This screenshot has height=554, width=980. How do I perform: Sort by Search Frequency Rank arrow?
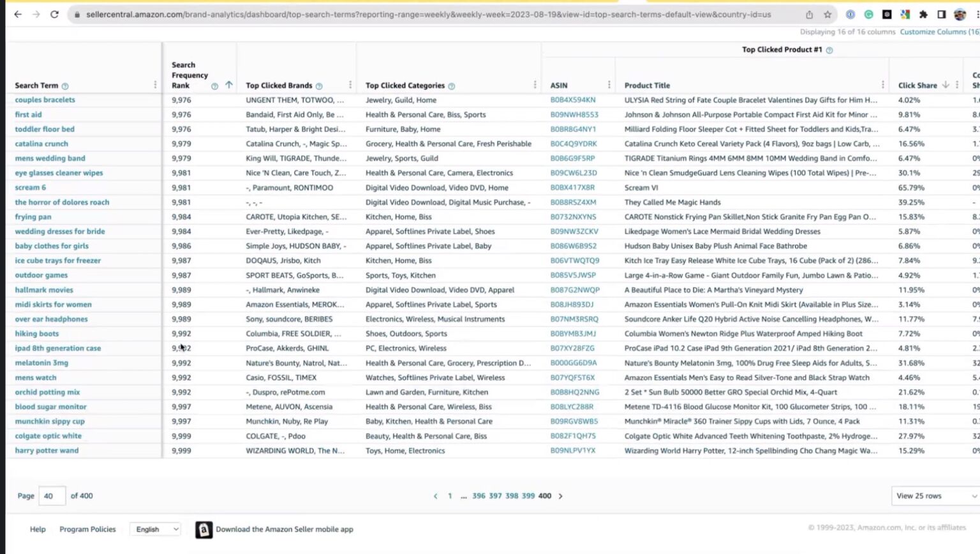coord(228,85)
